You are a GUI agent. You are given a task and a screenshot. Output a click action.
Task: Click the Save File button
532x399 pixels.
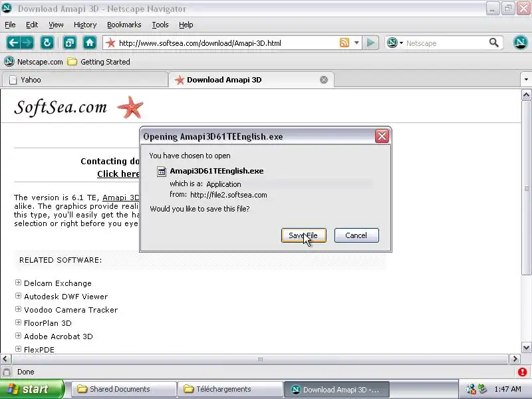click(304, 235)
